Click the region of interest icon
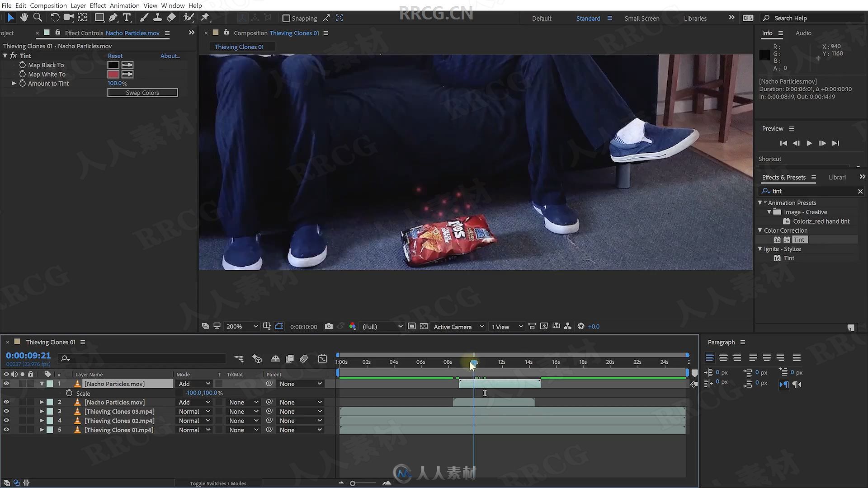This screenshot has width=868, height=488. [412, 326]
